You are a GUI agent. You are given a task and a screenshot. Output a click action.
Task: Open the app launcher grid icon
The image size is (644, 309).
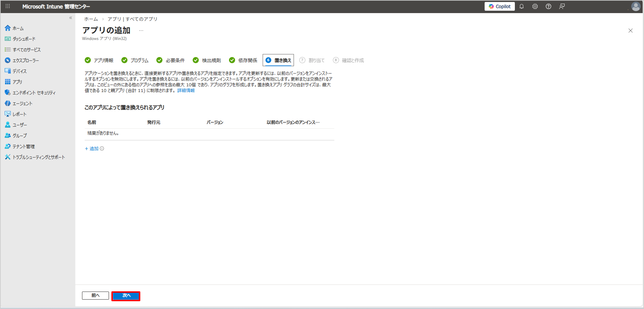8,6
